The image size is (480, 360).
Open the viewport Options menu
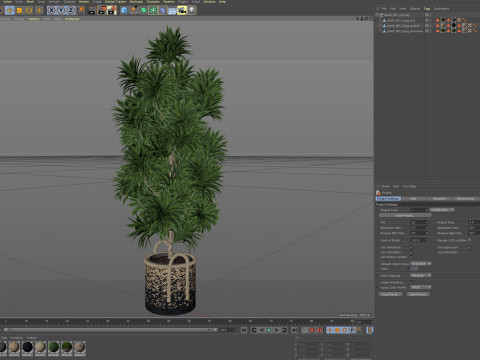[x=34, y=19]
